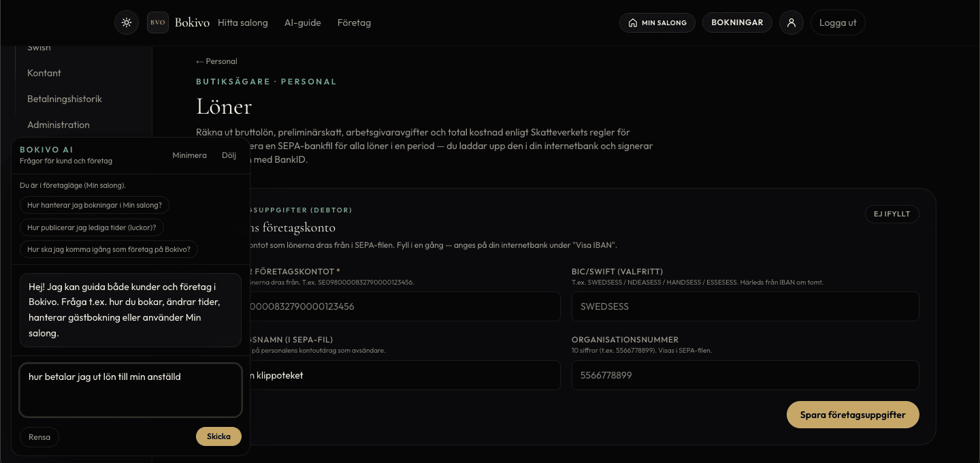Viewport: 980px width, 463px height.
Task: Minimize the Bokivo AI chat
Action: (x=189, y=155)
